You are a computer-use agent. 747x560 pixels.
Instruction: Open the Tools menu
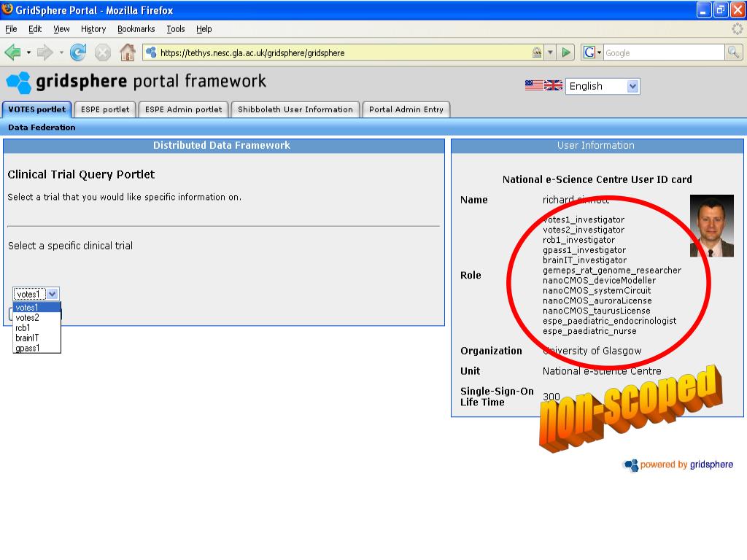click(x=176, y=29)
